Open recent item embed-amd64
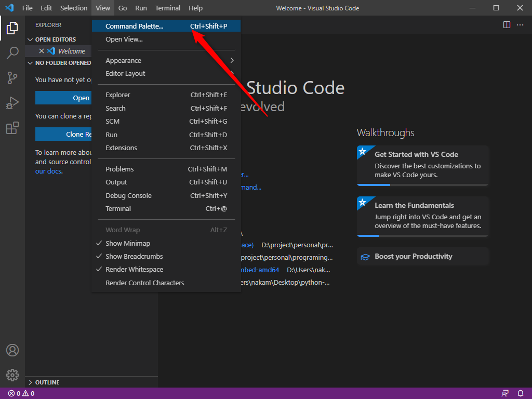Viewport: 532px width, 399px height. [260, 270]
